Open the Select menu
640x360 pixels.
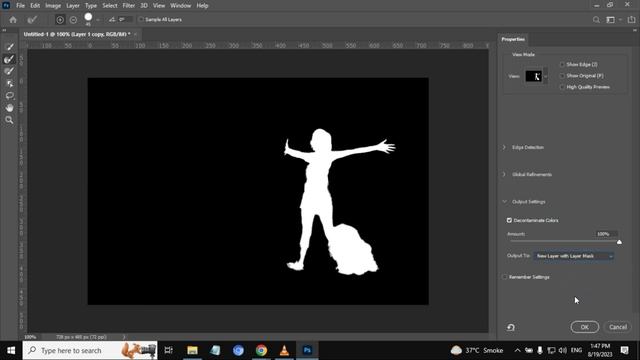110,6
